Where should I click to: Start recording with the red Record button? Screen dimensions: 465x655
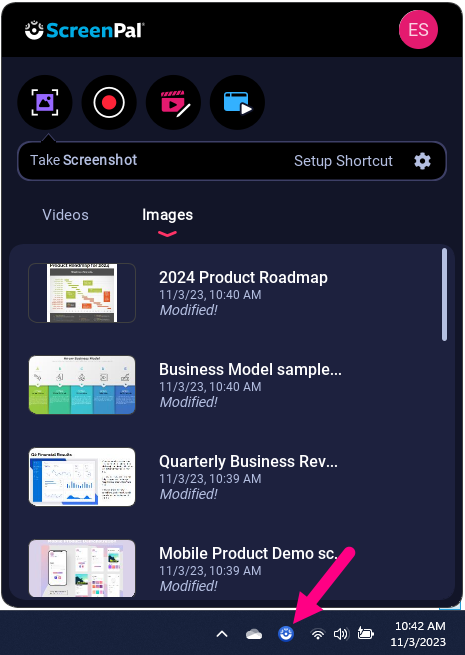[109, 102]
